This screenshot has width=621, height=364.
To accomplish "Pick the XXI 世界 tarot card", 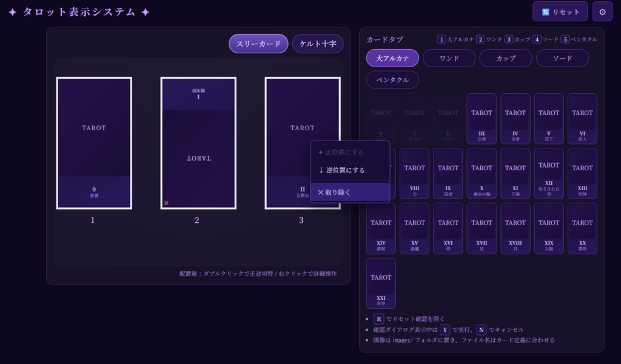I will [381, 283].
